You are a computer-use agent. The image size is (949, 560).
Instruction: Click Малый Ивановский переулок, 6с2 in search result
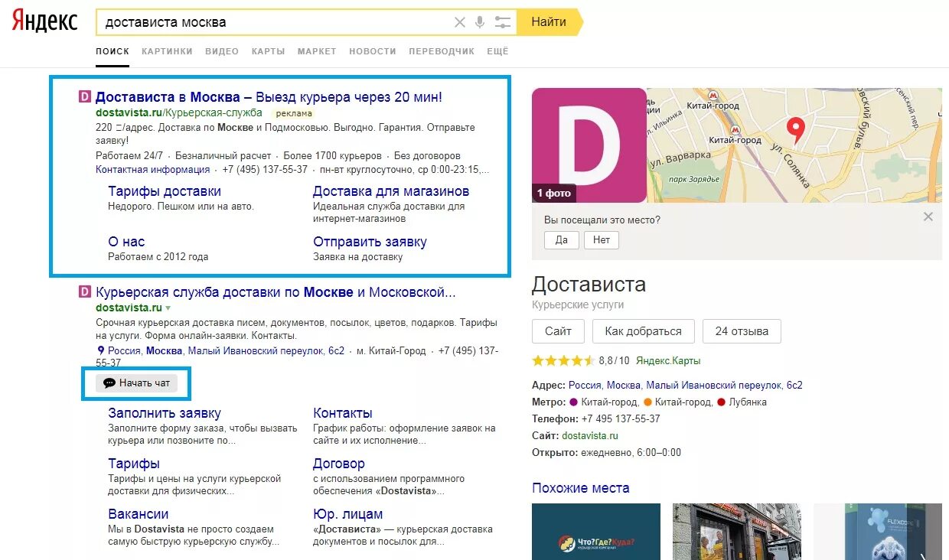click(x=266, y=350)
